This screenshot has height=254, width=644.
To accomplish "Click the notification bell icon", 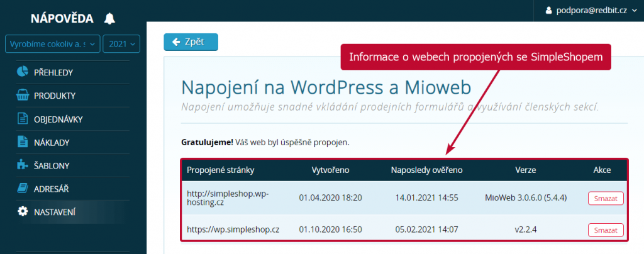I will (109, 18).
